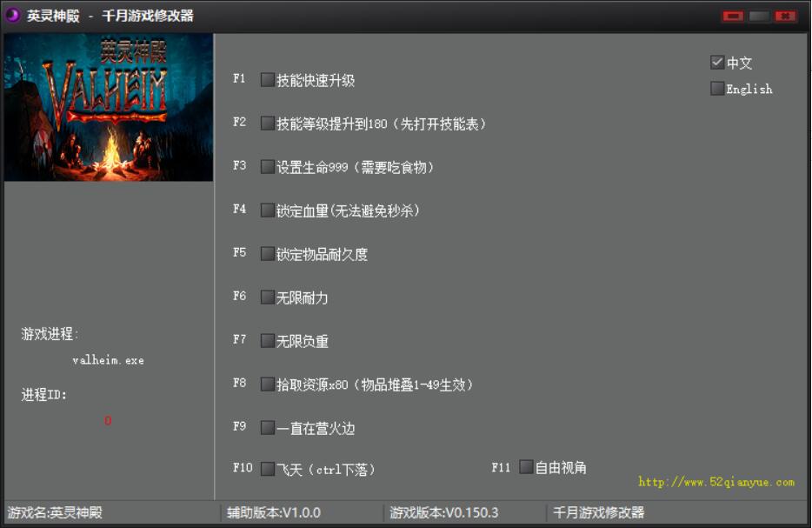Enable F8 拾取资源x80 checkbox

[268, 384]
